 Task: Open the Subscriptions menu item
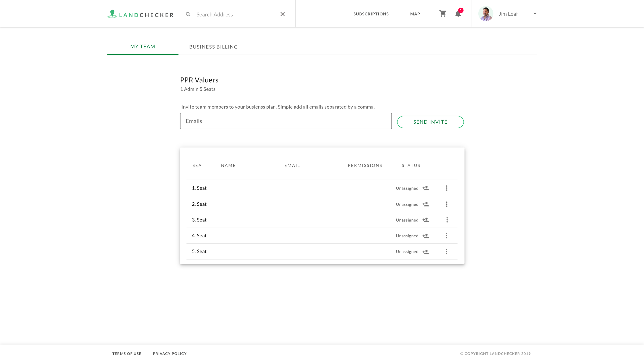pyautogui.click(x=371, y=14)
